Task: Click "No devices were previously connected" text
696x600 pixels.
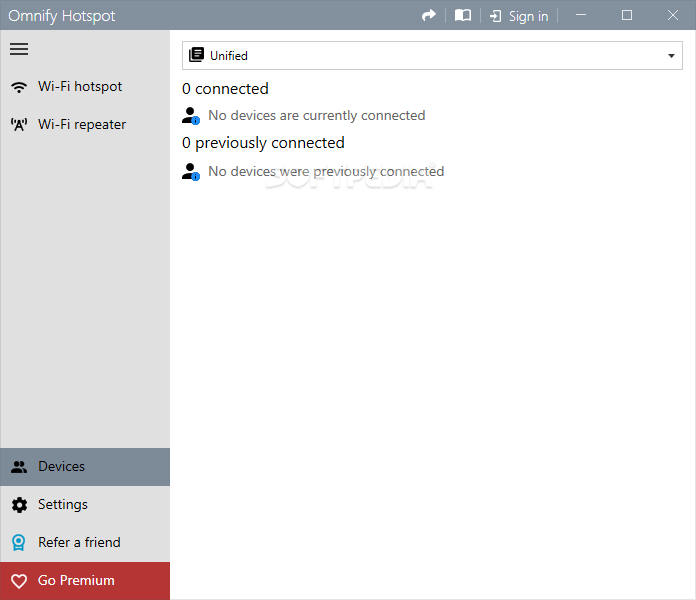Action: pos(326,171)
